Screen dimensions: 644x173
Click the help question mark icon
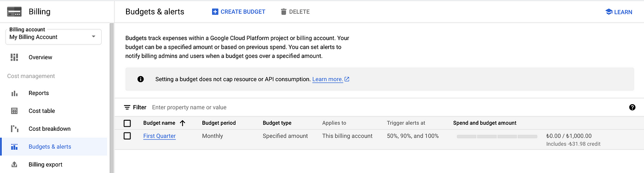click(632, 107)
